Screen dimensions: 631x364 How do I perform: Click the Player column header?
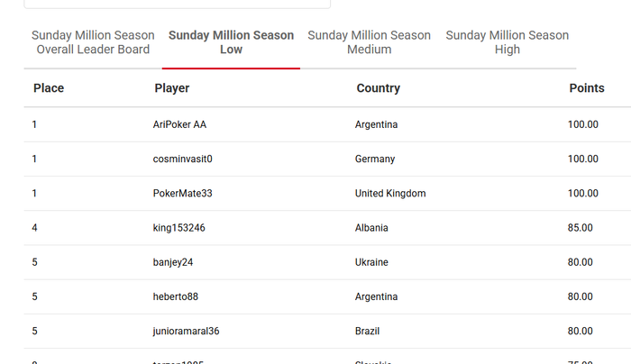coord(172,88)
